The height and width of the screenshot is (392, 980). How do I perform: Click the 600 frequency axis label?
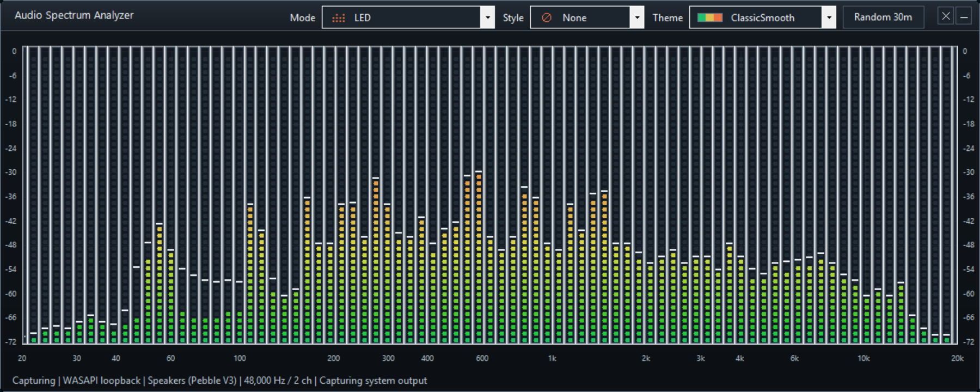click(x=482, y=358)
